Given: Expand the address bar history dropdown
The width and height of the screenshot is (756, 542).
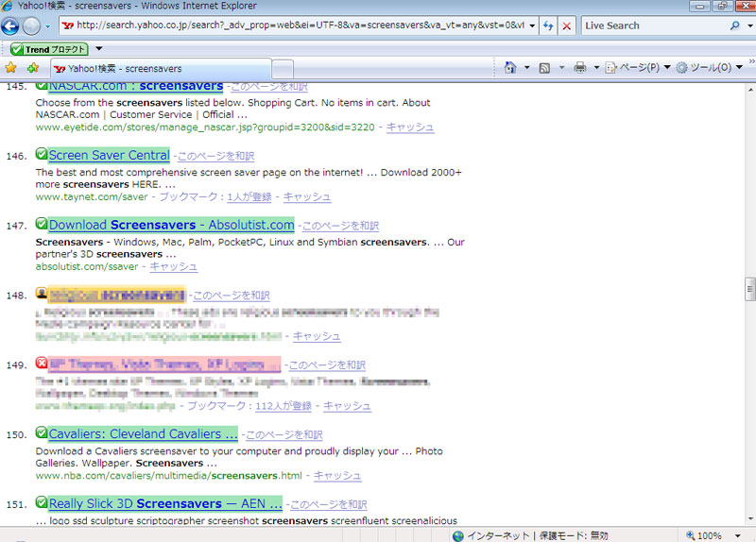Looking at the screenshot, I should 532,25.
